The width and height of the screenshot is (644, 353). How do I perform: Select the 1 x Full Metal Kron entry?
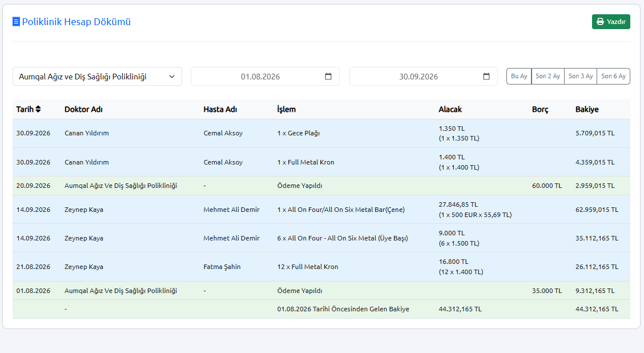point(305,162)
